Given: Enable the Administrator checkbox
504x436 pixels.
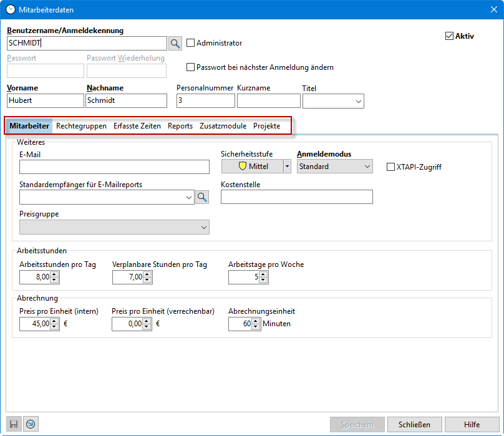Looking at the screenshot, I should (x=191, y=43).
